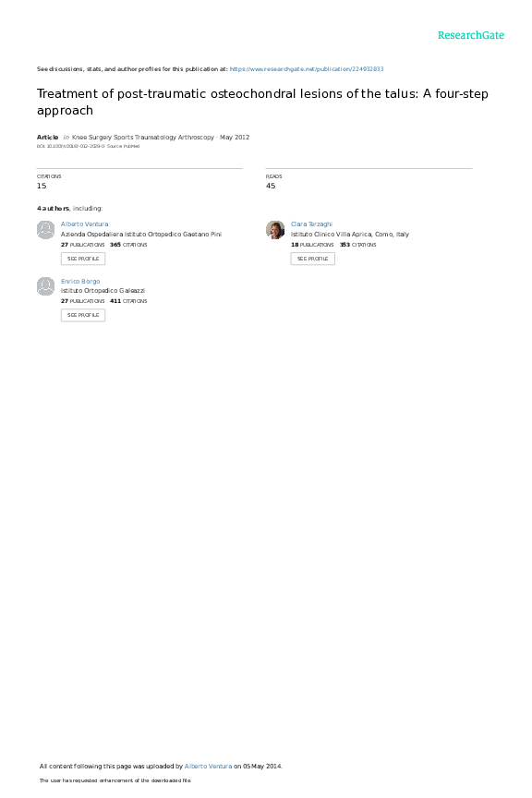
Task: Click the DOI text below Article line
Action: pyautogui.click(x=71, y=146)
